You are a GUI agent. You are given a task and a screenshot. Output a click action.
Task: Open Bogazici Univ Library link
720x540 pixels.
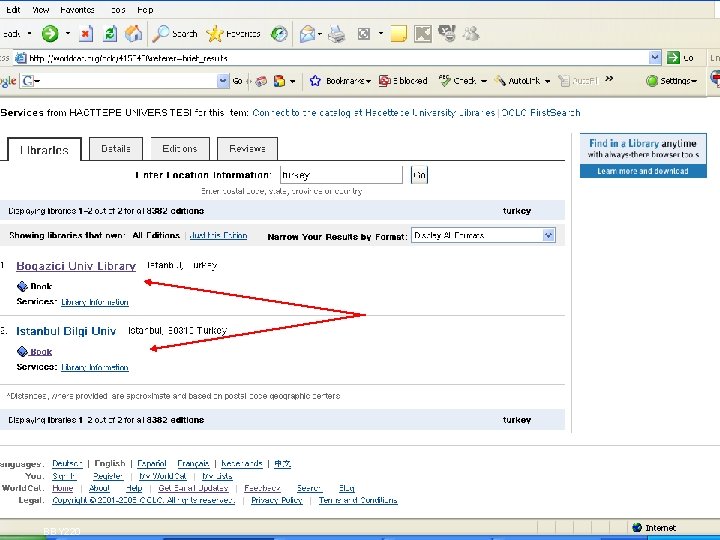pos(76,266)
